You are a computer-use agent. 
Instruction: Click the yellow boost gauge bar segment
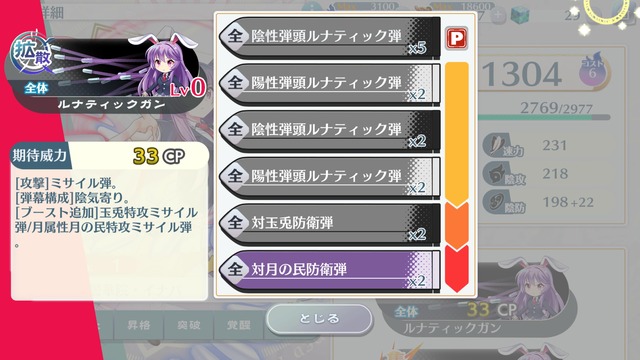pyautogui.click(x=456, y=133)
